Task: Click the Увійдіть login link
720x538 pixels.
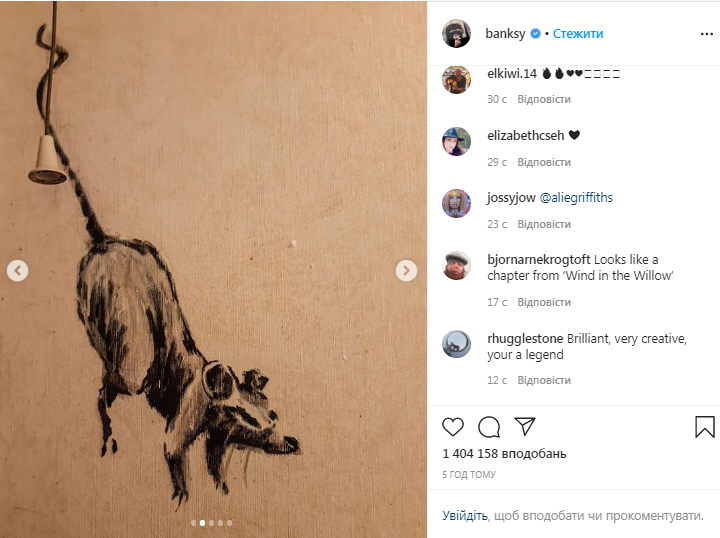Action: point(465,516)
